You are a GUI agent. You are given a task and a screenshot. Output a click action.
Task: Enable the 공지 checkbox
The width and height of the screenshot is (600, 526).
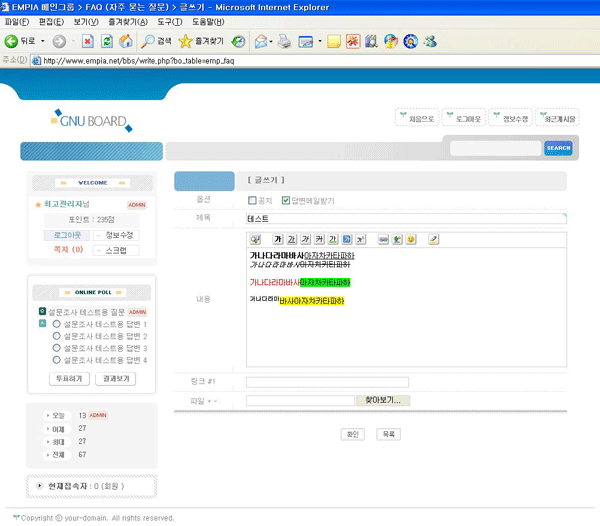click(x=252, y=200)
